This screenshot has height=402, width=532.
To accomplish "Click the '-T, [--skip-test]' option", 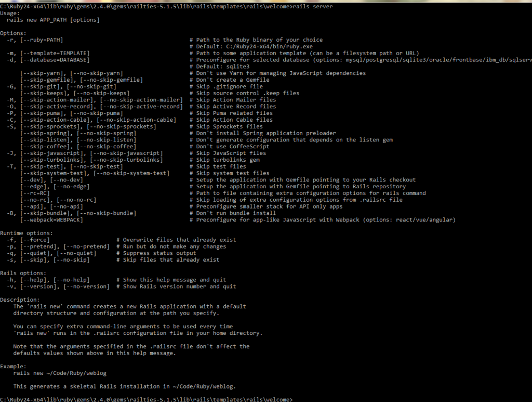I will pyautogui.click(x=65, y=166).
